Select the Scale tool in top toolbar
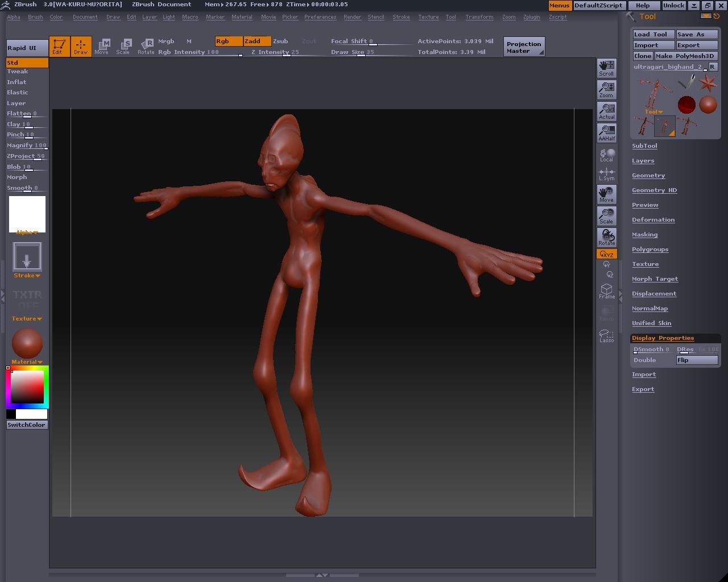This screenshot has width=728, height=582. (123, 47)
